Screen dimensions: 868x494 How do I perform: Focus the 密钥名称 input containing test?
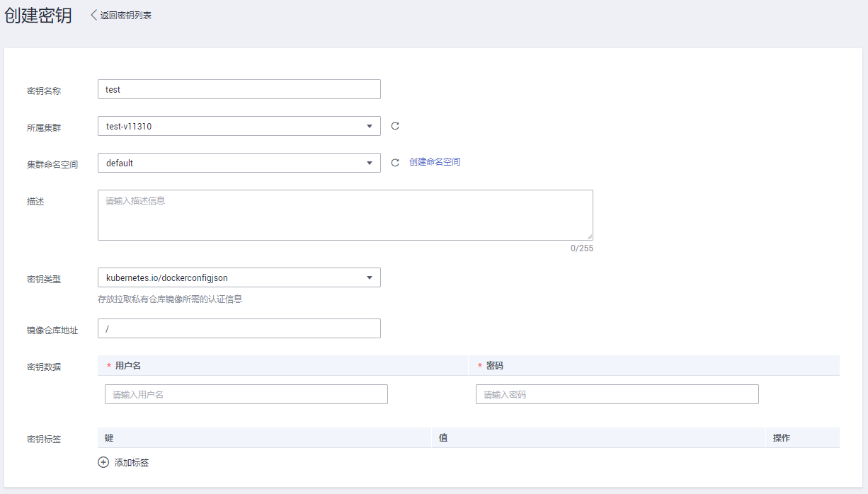pyautogui.click(x=239, y=89)
